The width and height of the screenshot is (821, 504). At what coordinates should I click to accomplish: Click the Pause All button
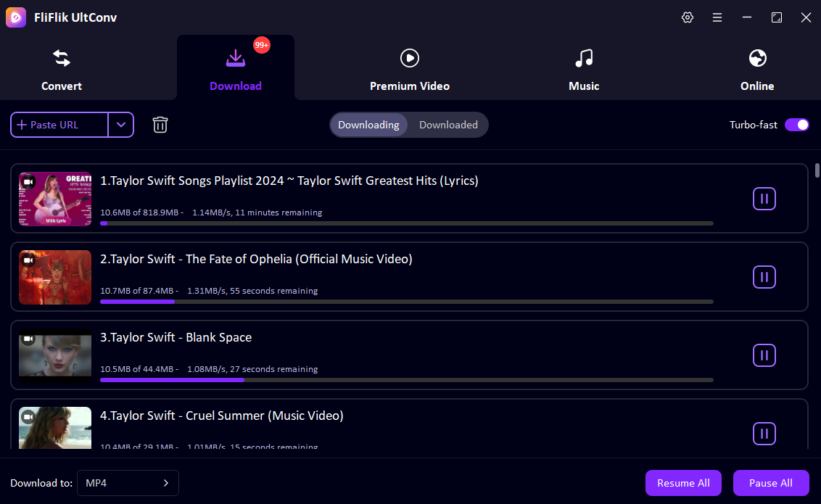771,483
